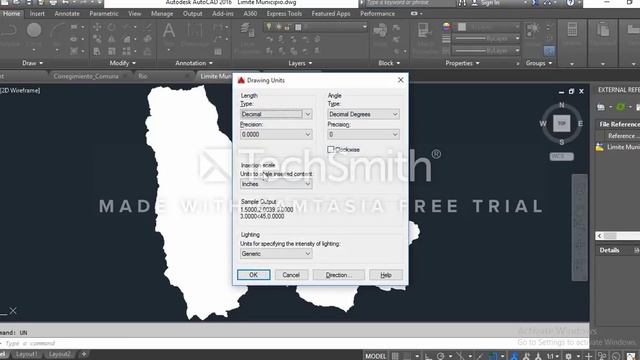Open the insertion scale units dropdown showing Inches
The height and width of the screenshot is (360, 640).
[x=276, y=184]
